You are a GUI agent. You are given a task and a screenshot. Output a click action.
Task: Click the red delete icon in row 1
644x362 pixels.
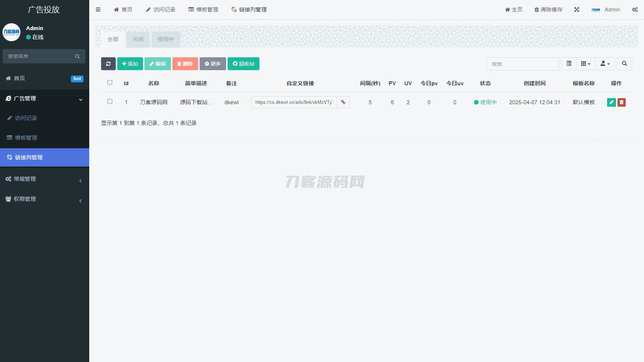pos(621,102)
